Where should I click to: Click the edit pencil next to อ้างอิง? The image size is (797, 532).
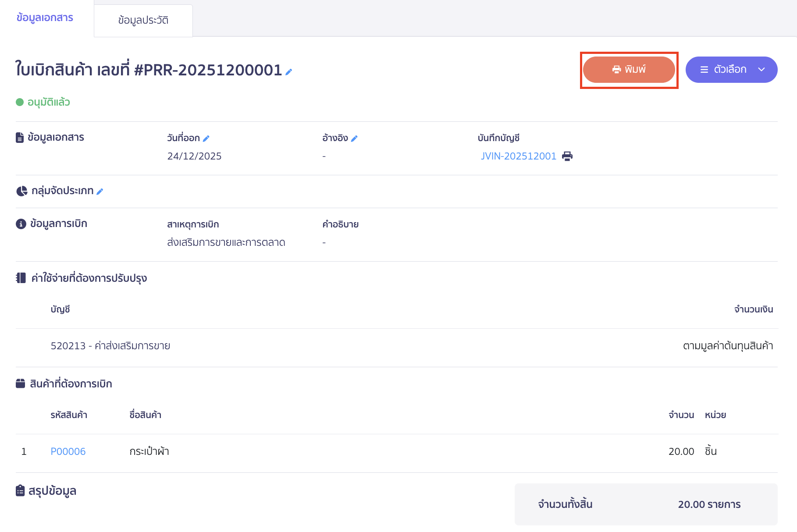point(354,138)
